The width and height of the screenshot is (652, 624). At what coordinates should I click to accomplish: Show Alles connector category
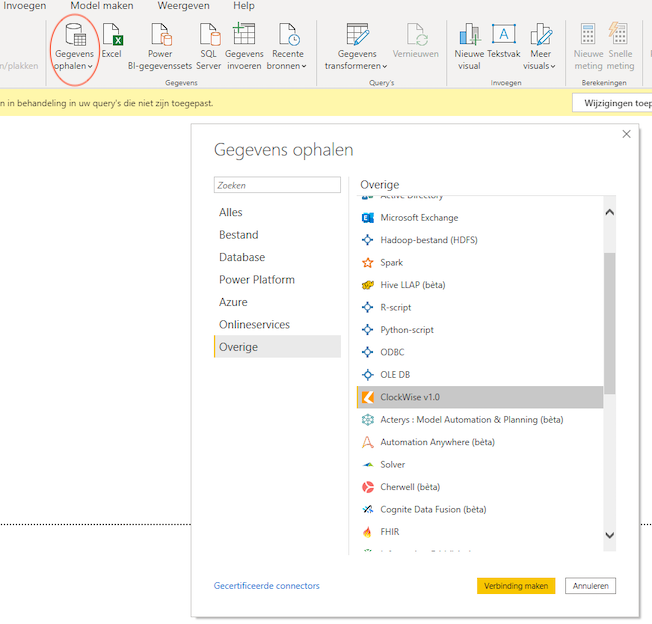277,212
